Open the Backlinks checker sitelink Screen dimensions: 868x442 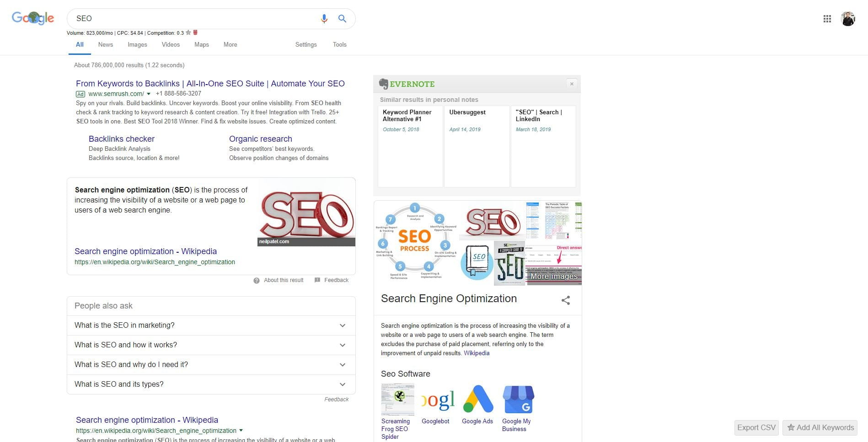(x=122, y=139)
